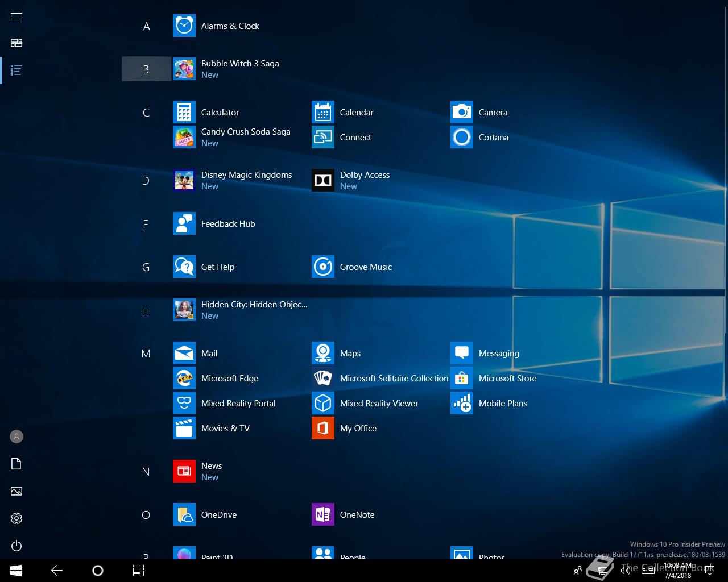Image resolution: width=728 pixels, height=582 pixels.
Task: Open the News app icon
Action: point(184,472)
